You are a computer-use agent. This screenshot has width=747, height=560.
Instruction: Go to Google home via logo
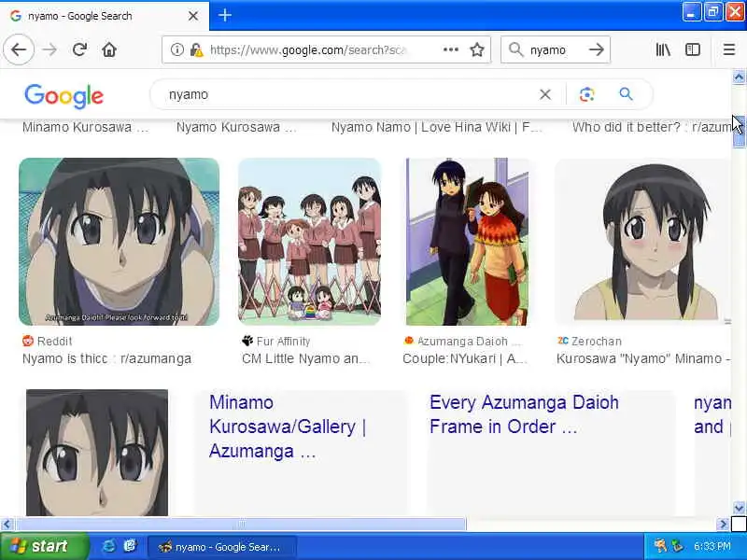(63, 96)
